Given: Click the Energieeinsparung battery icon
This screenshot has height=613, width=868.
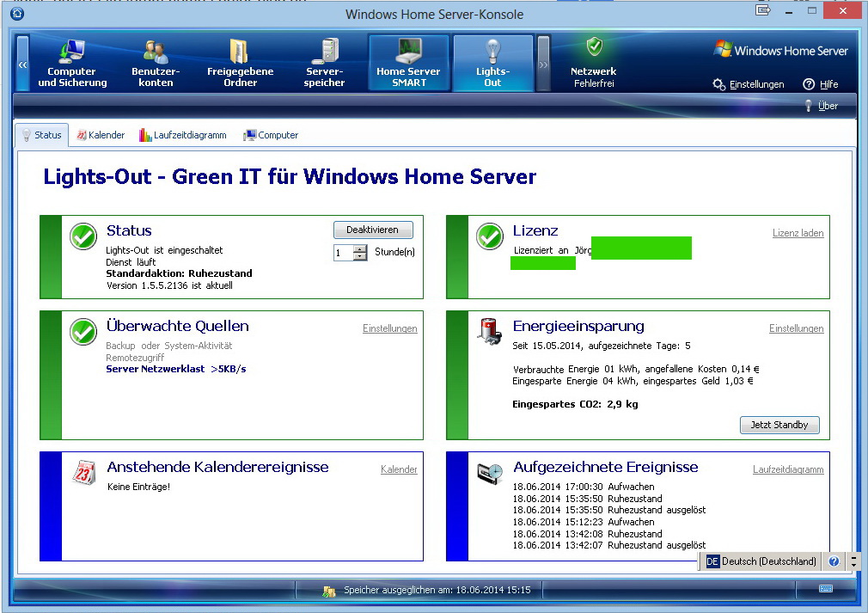Looking at the screenshot, I should click(x=489, y=331).
